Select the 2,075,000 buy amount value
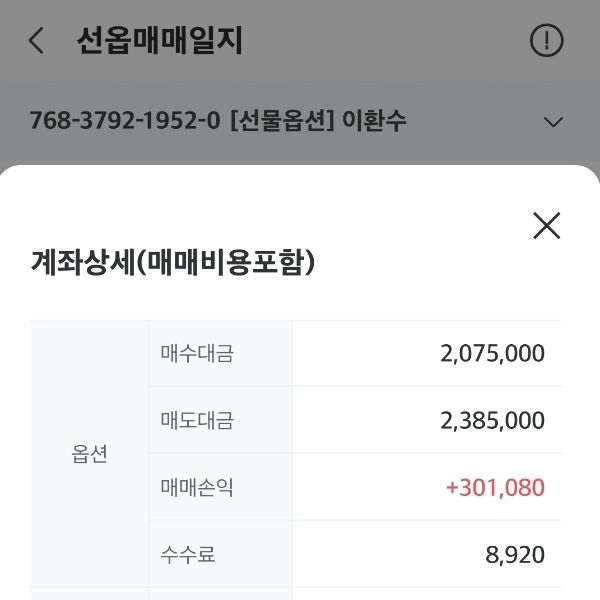The height and width of the screenshot is (600, 600). pyautogui.click(x=492, y=353)
